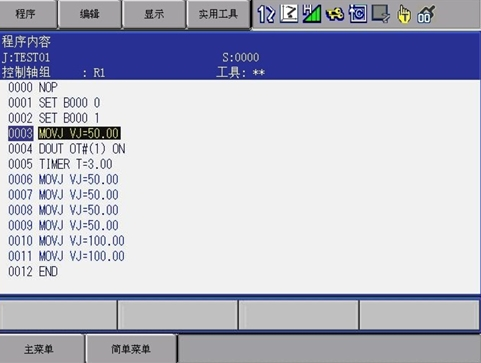Click the 工具: ** field
Image resolution: width=481 pixels, height=363 pixels.
[241, 72]
